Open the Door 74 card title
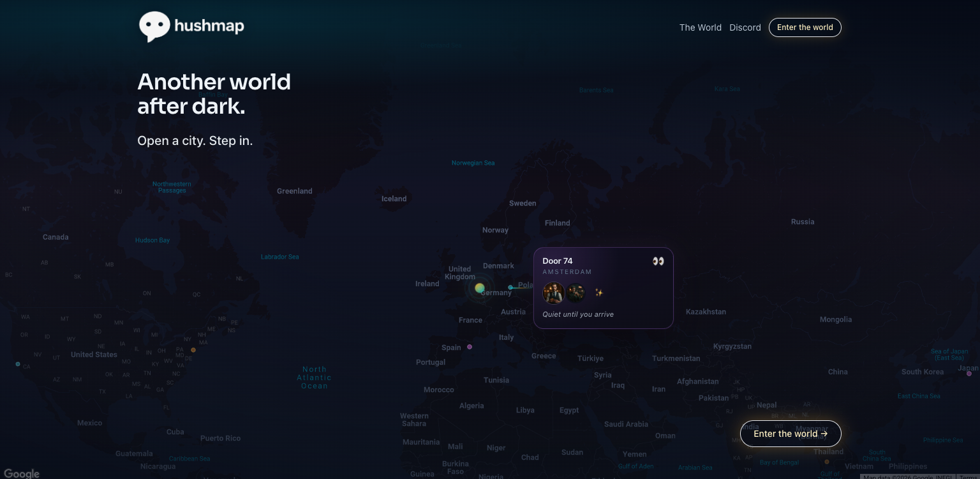The height and width of the screenshot is (479, 980). click(x=557, y=261)
